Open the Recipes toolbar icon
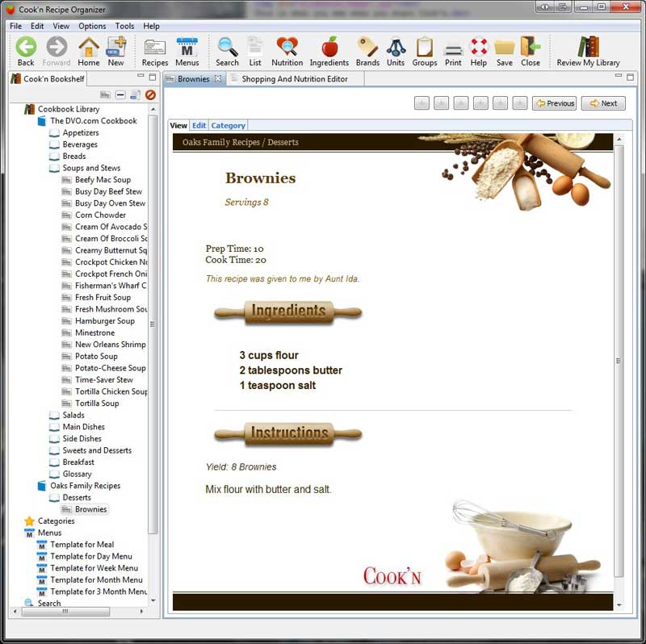This screenshot has height=644, width=646. 155,51
